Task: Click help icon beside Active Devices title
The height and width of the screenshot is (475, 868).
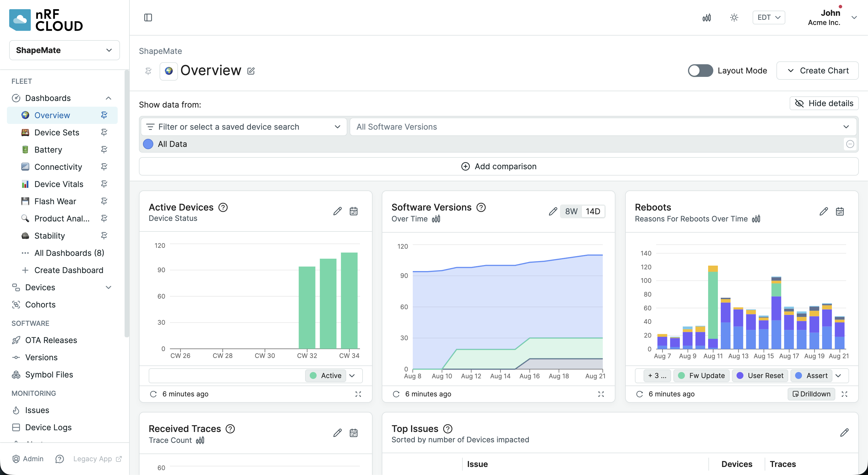Action: coord(223,207)
